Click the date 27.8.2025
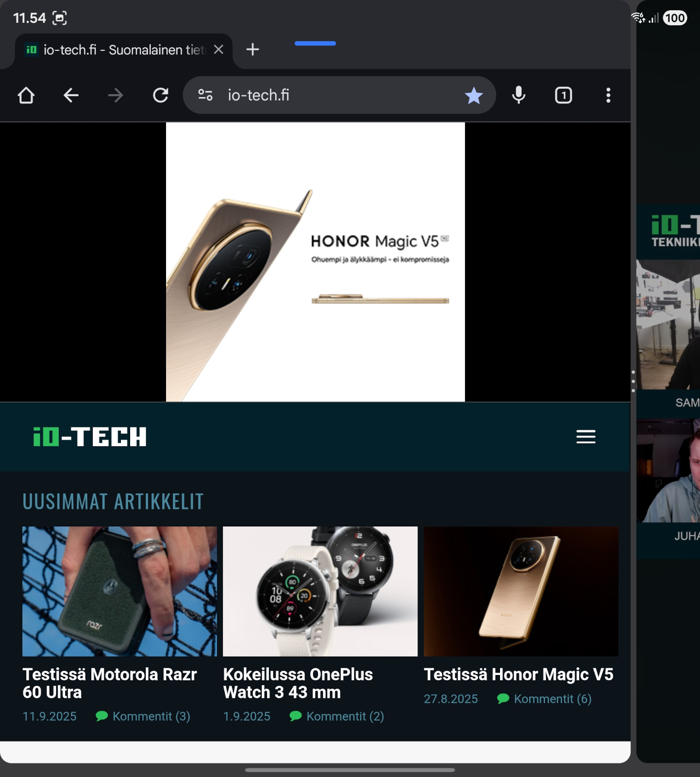 tap(451, 699)
